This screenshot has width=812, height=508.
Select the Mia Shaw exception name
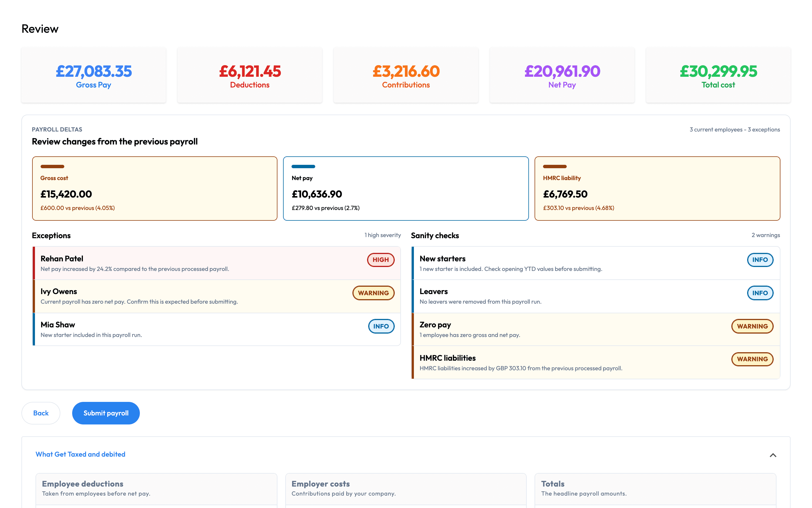point(58,325)
